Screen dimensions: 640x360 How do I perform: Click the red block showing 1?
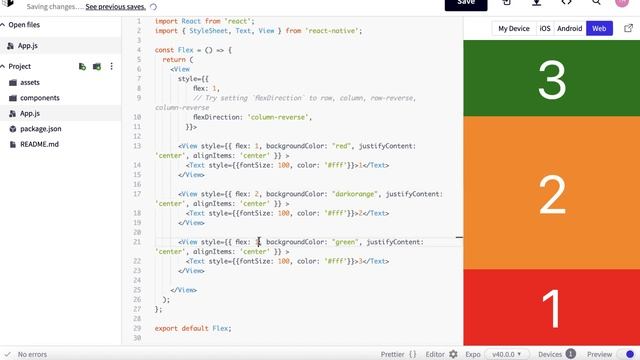pyautogui.click(x=552, y=307)
